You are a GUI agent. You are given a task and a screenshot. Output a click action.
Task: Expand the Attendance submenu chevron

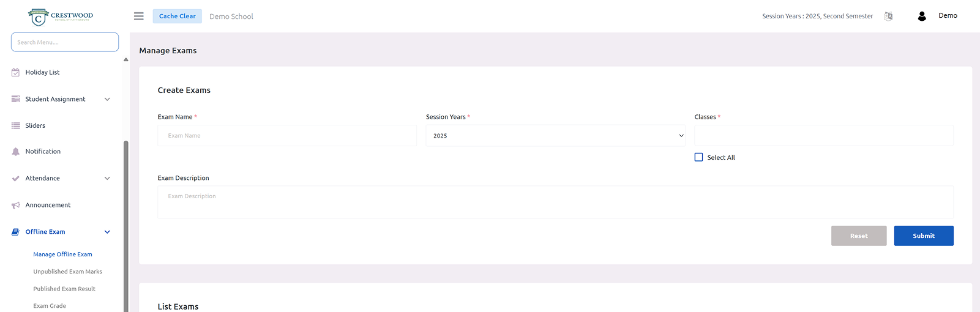[107, 179]
